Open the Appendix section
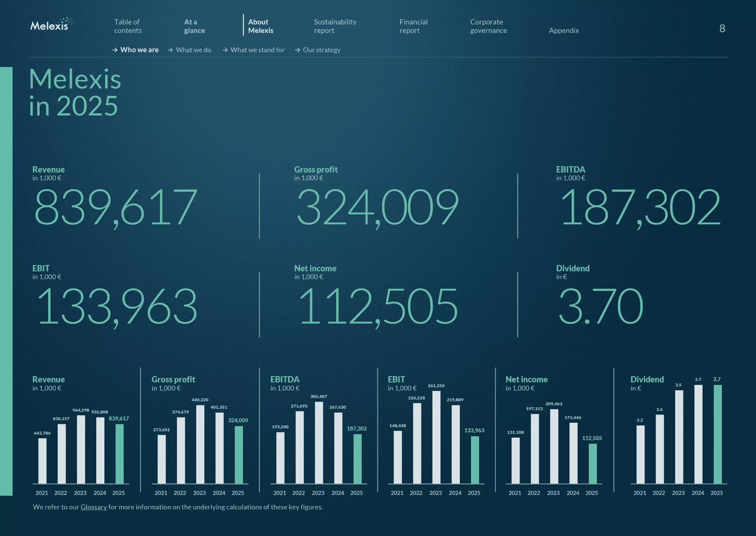The width and height of the screenshot is (756, 536). pyautogui.click(x=563, y=30)
